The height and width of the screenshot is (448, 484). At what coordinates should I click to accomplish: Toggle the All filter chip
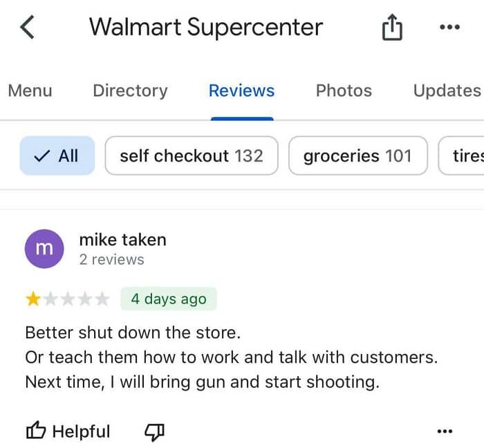[x=57, y=156]
